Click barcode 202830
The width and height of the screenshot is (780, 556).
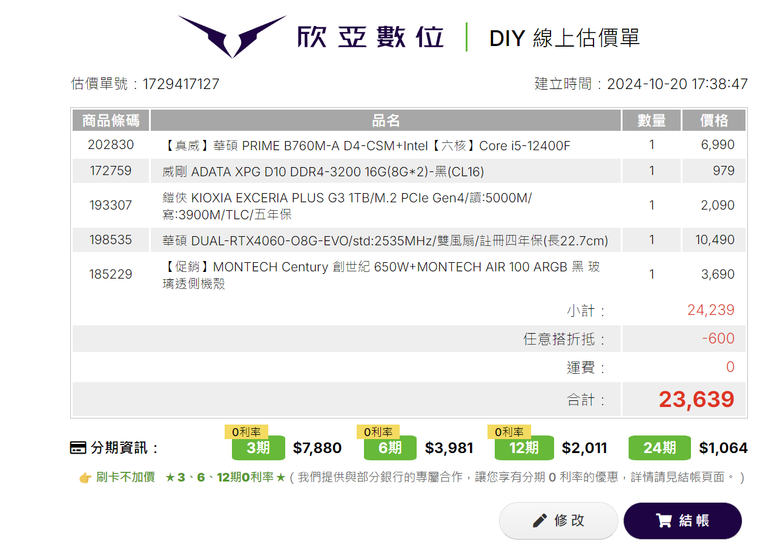[x=110, y=145]
